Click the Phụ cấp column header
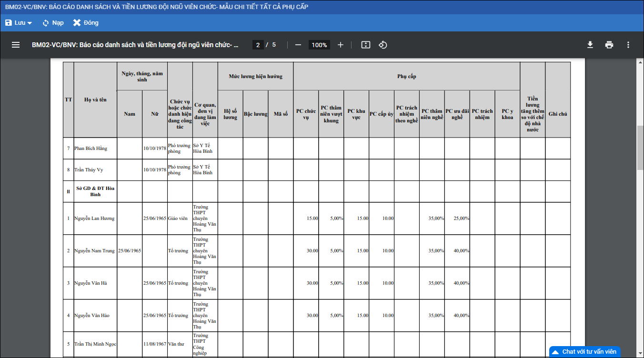The width and height of the screenshot is (644, 358). click(406, 76)
